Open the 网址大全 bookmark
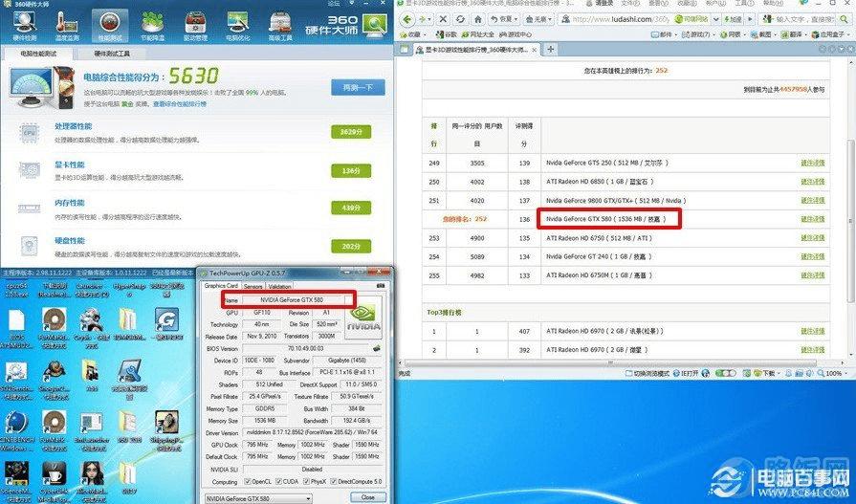856x504 pixels. [478, 34]
